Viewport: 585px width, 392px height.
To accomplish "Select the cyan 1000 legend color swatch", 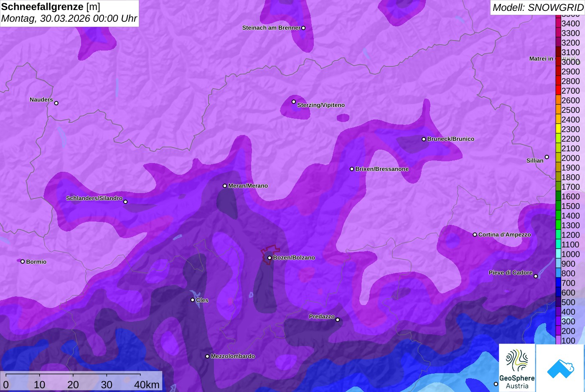I will point(558,254).
